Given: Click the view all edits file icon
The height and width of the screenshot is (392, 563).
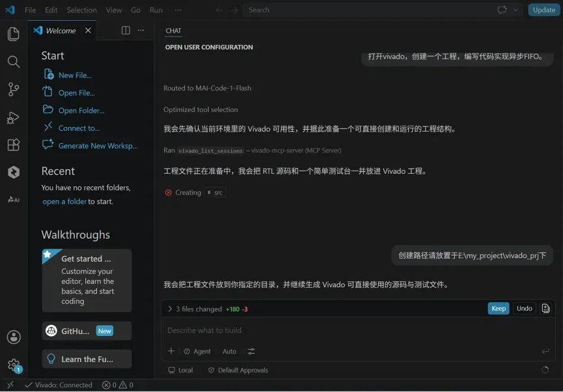Looking at the screenshot, I should click(545, 308).
